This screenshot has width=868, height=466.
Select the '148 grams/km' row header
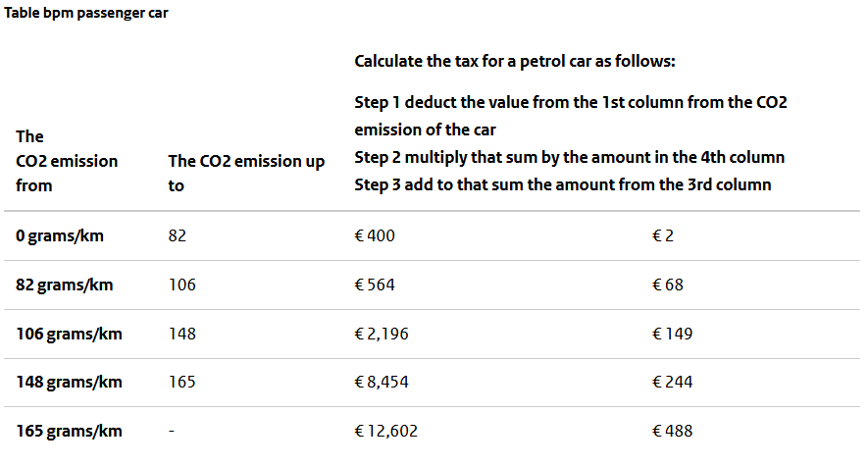click(x=69, y=382)
